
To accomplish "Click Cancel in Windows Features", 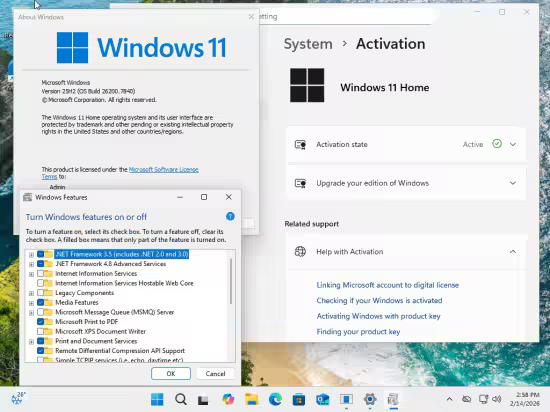I will [x=215, y=373].
